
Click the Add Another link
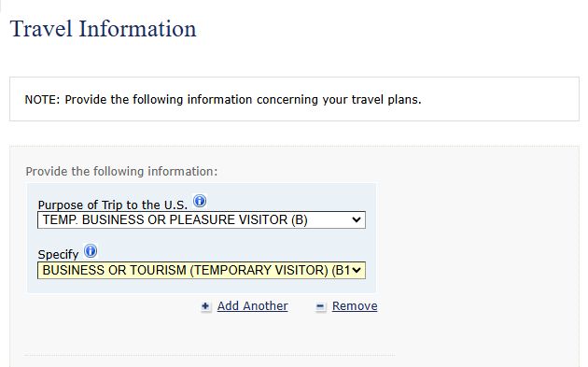[252, 306]
